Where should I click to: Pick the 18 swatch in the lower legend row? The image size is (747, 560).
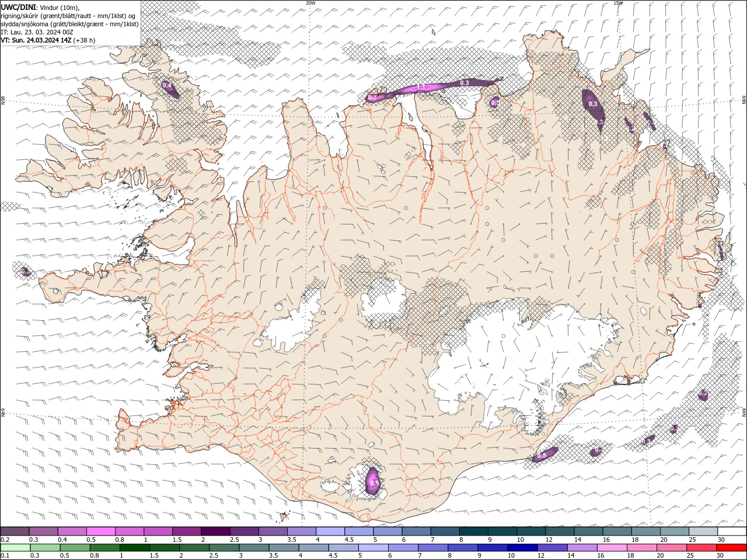coord(641,548)
